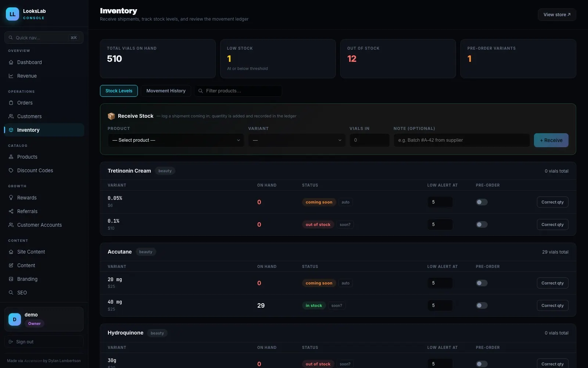Click the Customer Accounts icon
The height and width of the screenshot is (368, 588).
pos(11,225)
